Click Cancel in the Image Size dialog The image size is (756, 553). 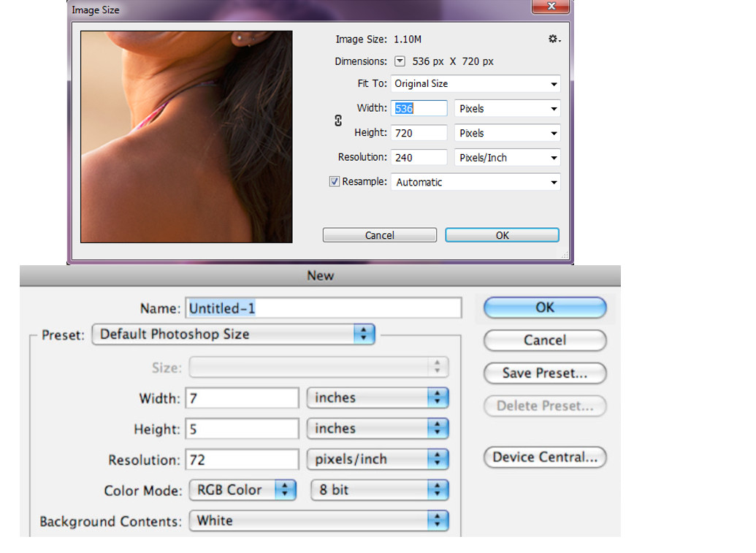point(379,235)
